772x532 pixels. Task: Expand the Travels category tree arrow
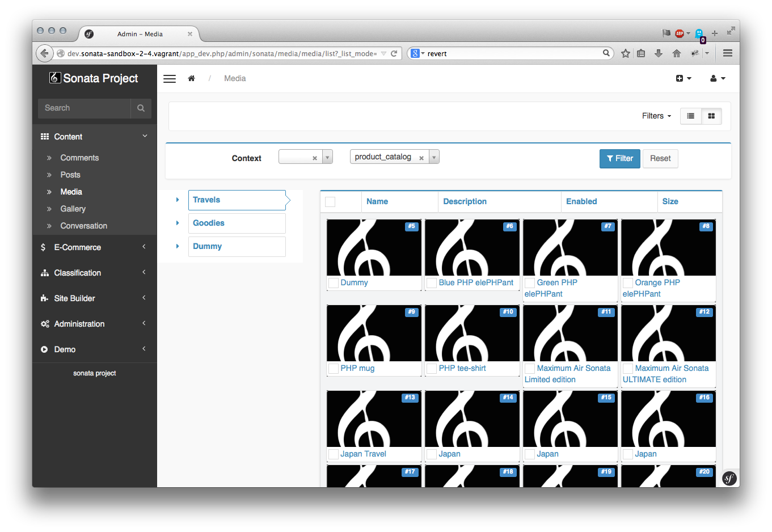tap(178, 200)
